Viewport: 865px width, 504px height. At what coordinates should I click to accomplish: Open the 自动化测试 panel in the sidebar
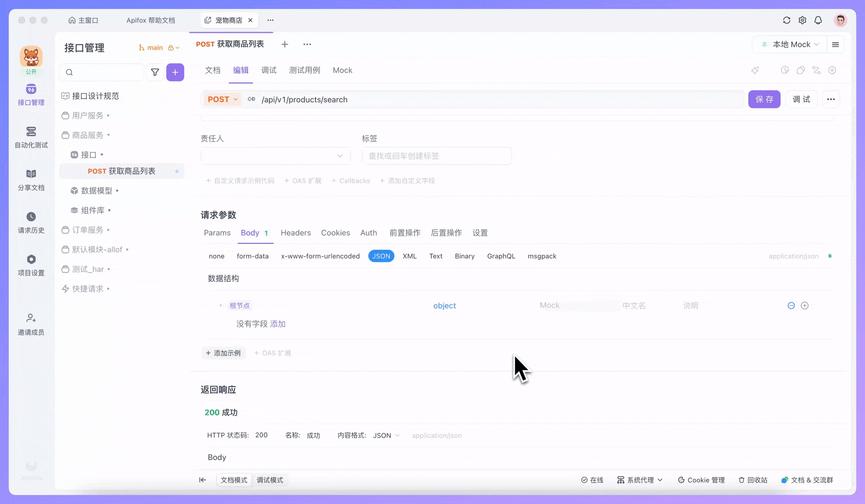click(31, 138)
